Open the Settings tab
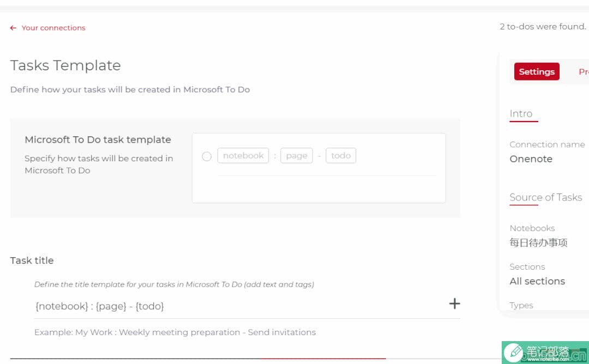 (537, 71)
